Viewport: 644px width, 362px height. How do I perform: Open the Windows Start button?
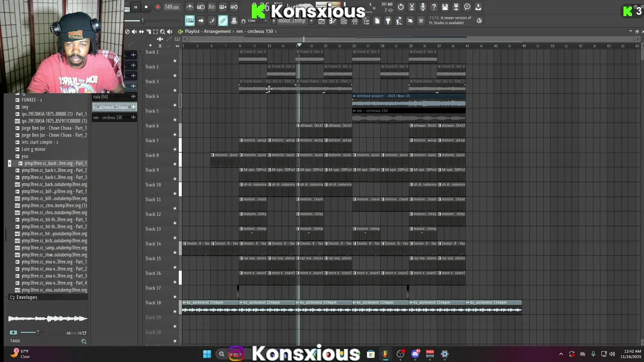tap(207, 354)
